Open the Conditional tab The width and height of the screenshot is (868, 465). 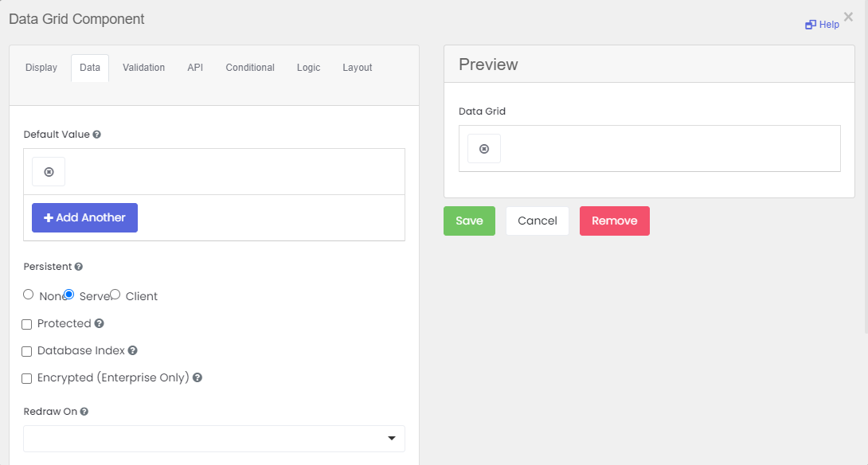click(250, 68)
